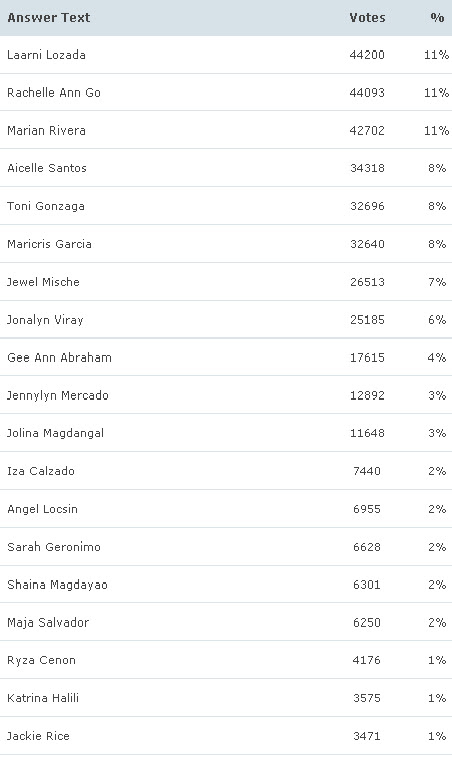Click on Rachelle Ann Go's name
This screenshot has height=757, width=452.
coord(54,93)
